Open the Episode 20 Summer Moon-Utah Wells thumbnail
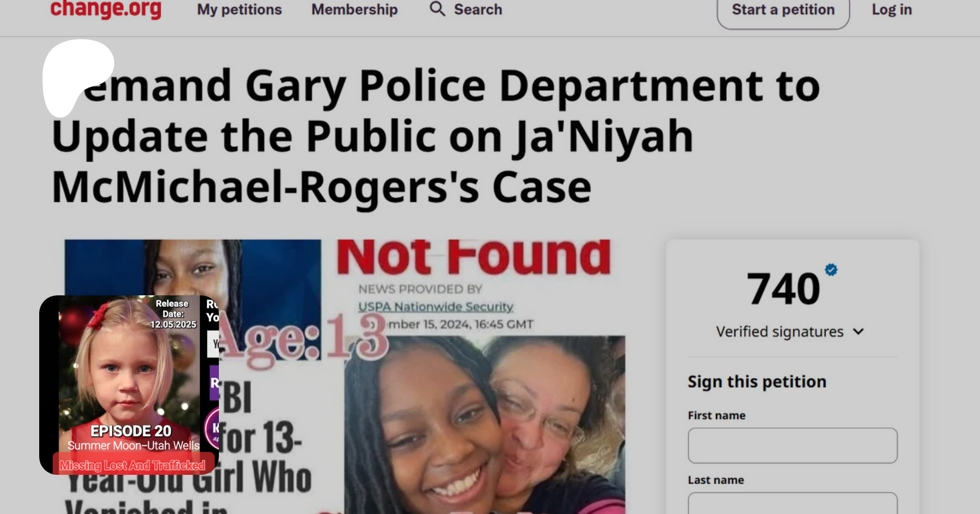This screenshot has height=514, width=980. pyautogui.click(x=129, y=385)
